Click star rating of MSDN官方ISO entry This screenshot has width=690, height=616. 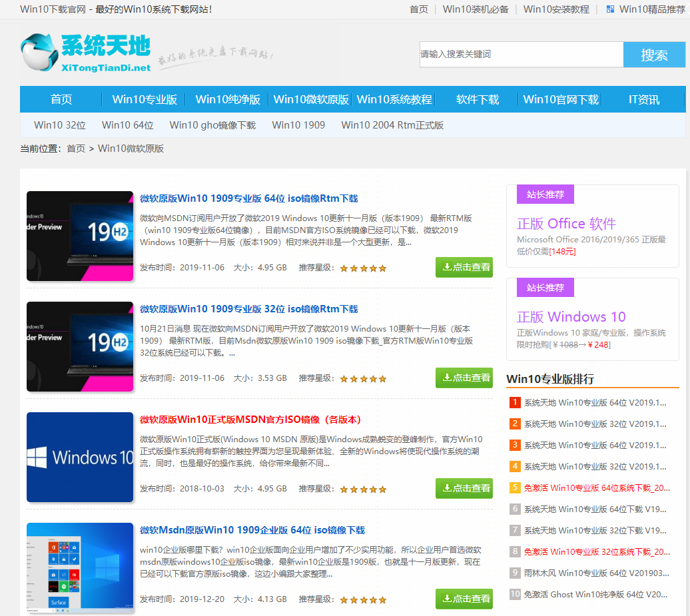pos(363,489)
